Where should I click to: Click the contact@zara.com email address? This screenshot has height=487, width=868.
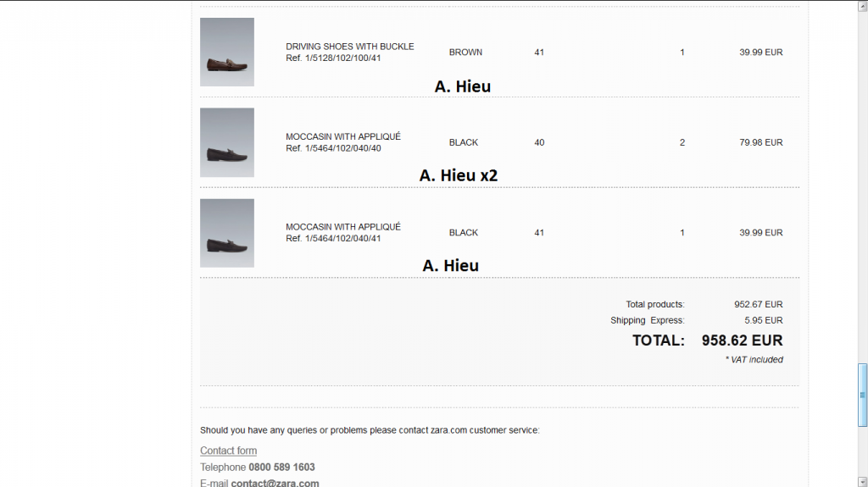[275, 483]
